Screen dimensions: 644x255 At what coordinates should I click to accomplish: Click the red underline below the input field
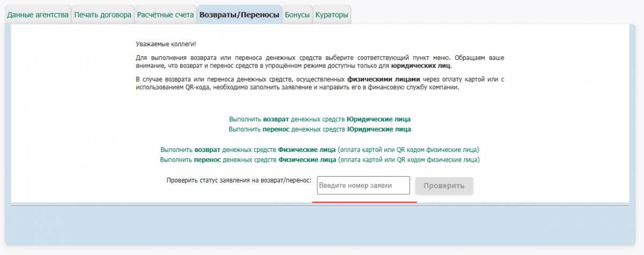pos(364,202)
